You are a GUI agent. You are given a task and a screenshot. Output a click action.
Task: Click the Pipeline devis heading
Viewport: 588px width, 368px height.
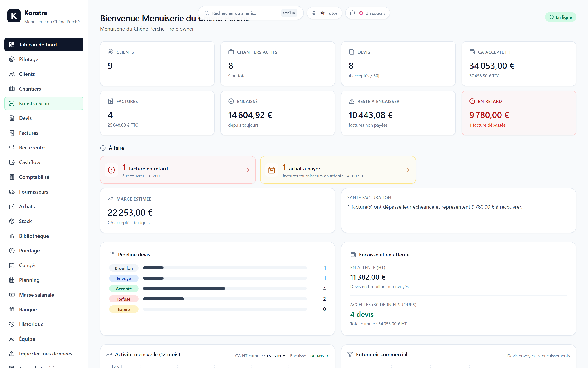coord(134,255)
